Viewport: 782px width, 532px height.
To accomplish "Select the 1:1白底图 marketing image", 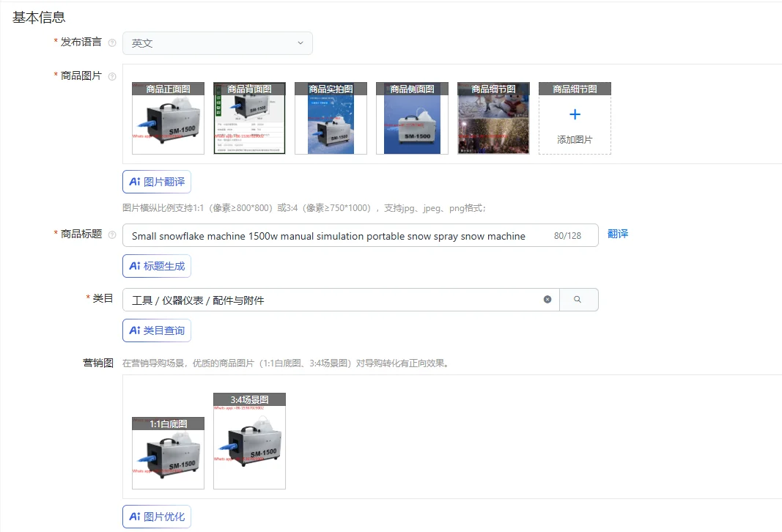I will click(168, 453).
